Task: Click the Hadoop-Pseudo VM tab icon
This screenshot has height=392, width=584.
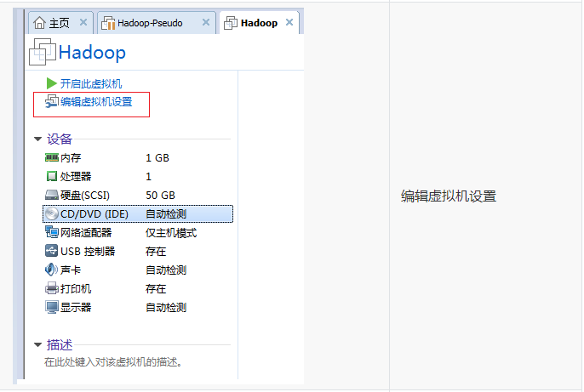Action: coord(108,23)
